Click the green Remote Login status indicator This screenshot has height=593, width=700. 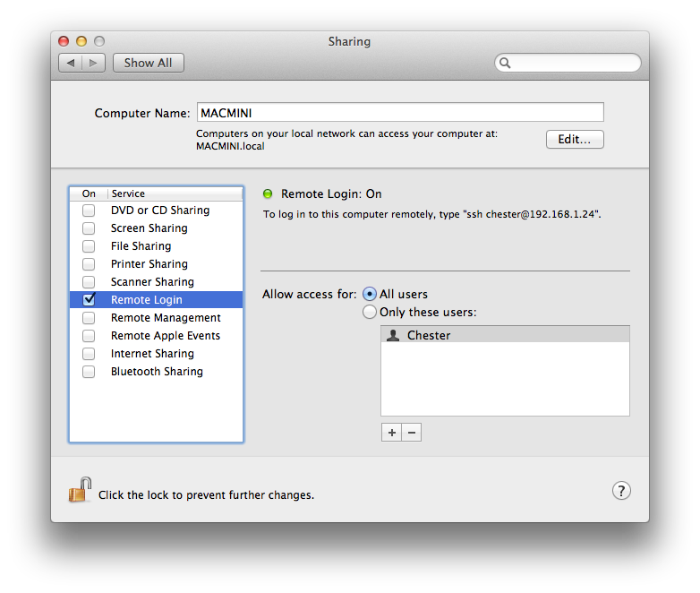pos(268,194)
